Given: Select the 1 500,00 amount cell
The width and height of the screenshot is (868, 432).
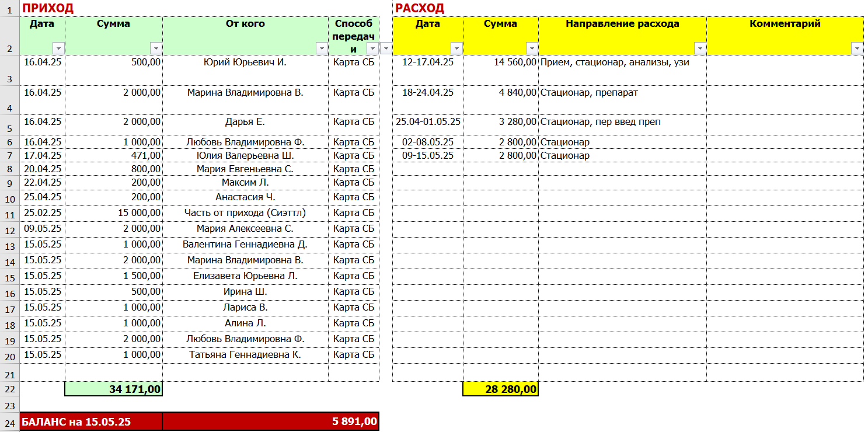Looking at the screenshot, I should 114,276.
